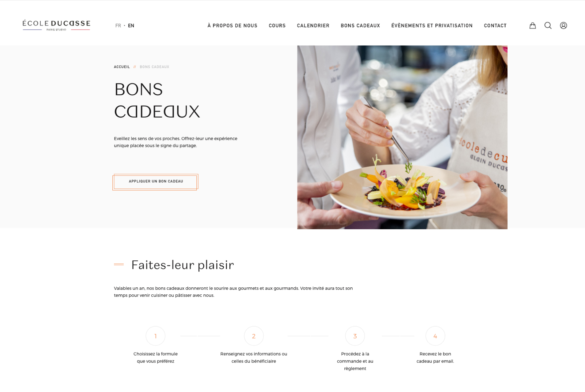Switch language to EN
585x392 pixels.
[131, 26]
